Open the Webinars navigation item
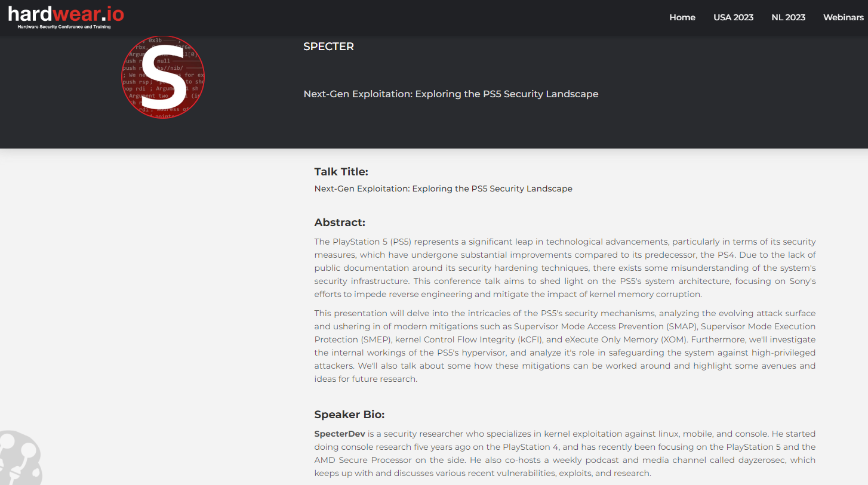Screen dimensions: 868x485 [843, 17]
